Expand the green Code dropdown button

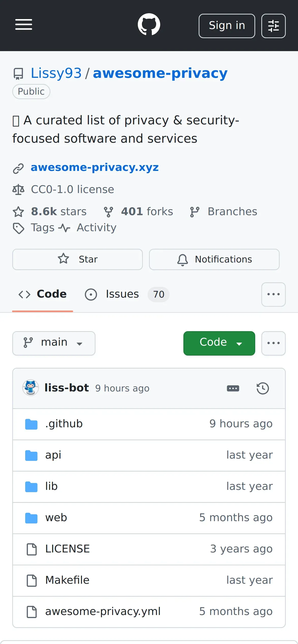point(219,343)
